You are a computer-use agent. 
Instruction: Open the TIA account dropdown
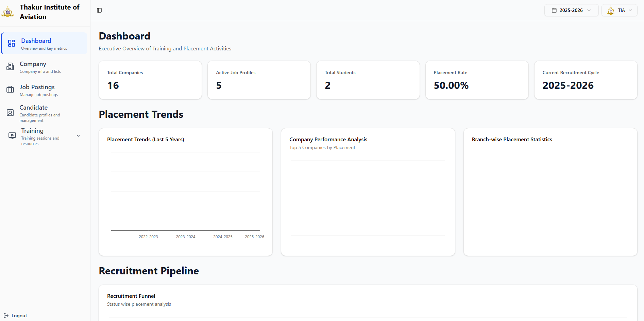coord(619,10)
